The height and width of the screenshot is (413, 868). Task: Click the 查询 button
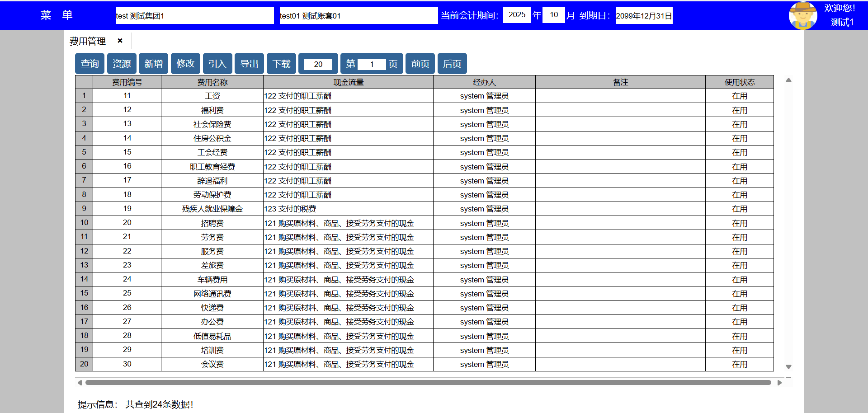(x=90, y=64)
